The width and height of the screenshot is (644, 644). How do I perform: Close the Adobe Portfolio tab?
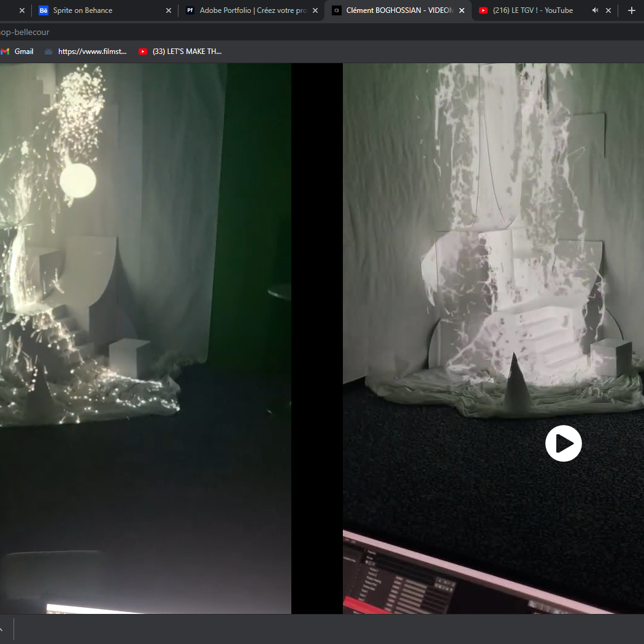click(x=315, y=10)
